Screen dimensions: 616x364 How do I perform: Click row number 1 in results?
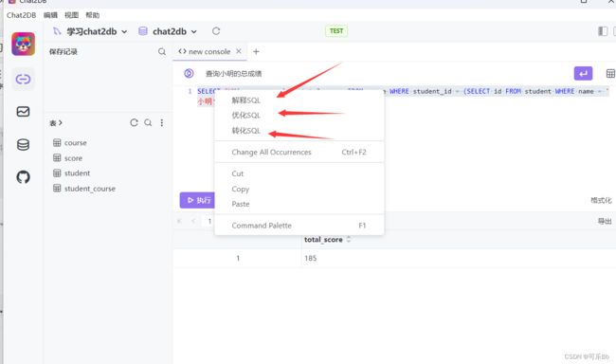[238, 258]
